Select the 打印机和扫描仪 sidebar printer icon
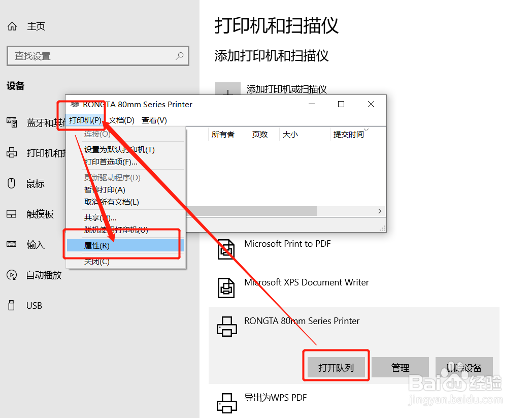The image size is (532, 418). pyautogui.click(x=12, y=152)
